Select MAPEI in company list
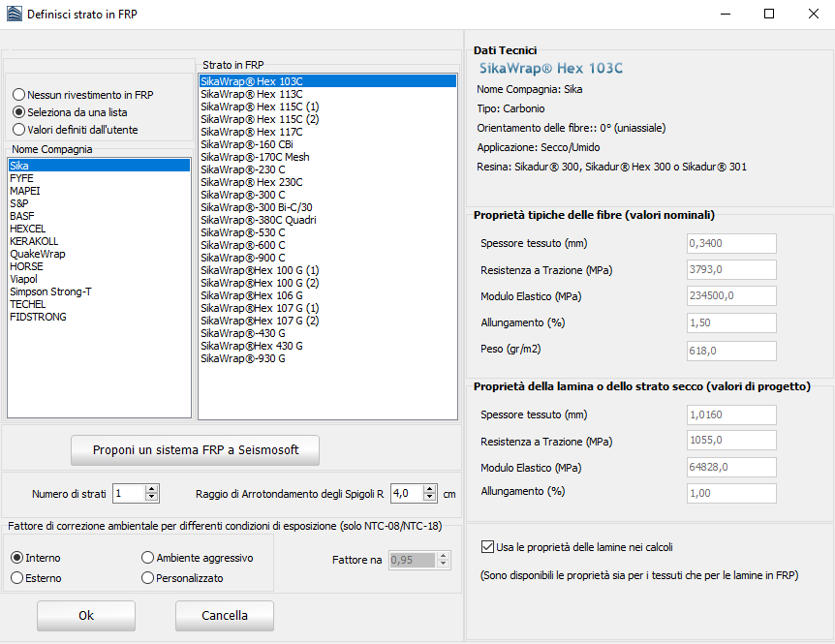 [25, 191]
